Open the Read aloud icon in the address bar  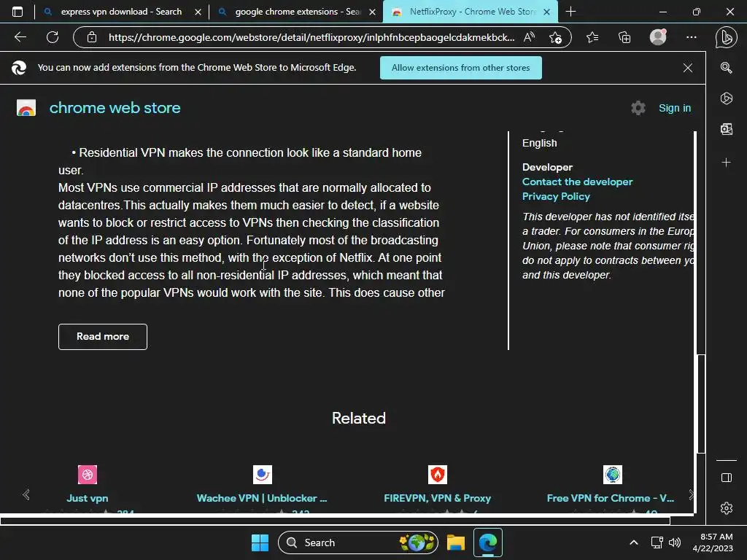[x=530, y=37]
